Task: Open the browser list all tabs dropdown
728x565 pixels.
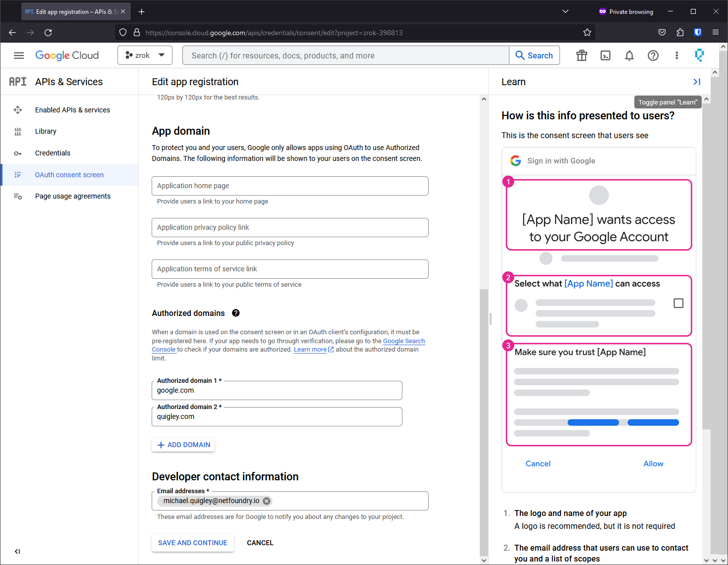Action: point(565,11)
